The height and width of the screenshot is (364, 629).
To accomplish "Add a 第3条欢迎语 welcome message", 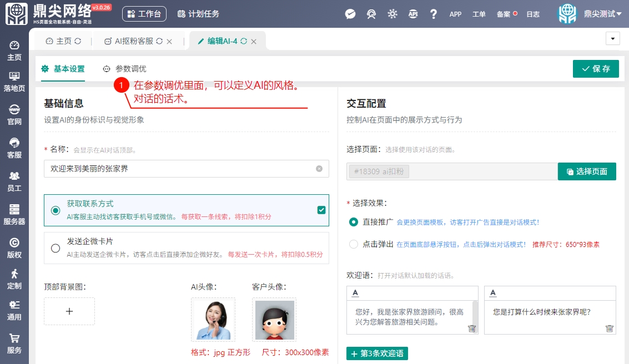I will pos(377,353).
